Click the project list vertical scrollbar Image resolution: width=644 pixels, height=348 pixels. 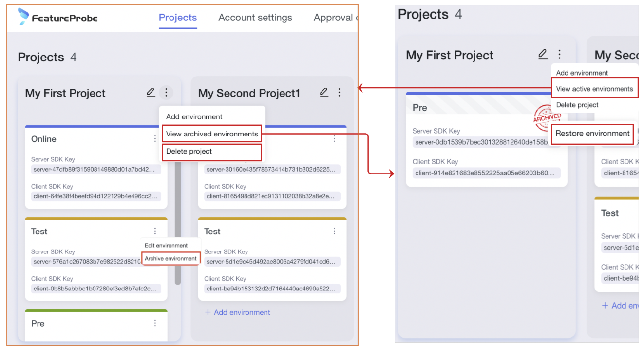pyautogui.click(x=178, y=219)
